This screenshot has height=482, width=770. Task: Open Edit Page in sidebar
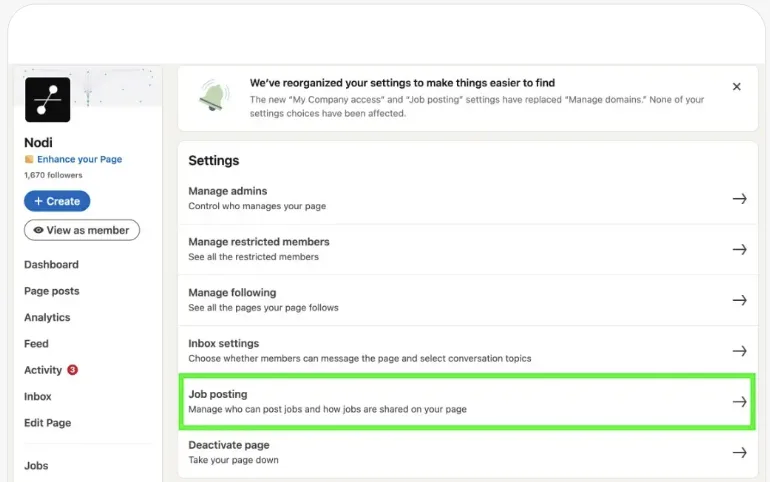point(48,423)
